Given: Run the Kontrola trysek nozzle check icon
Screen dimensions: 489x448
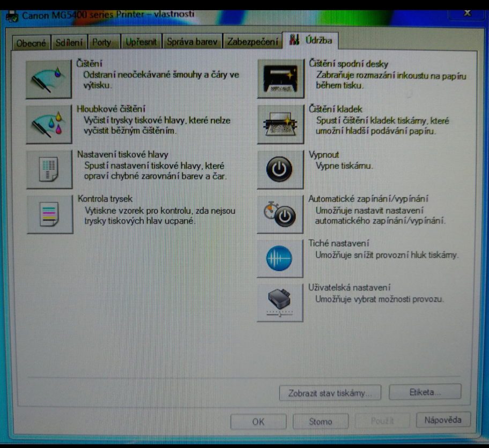Looking at the screenshot, I should 50,214.
